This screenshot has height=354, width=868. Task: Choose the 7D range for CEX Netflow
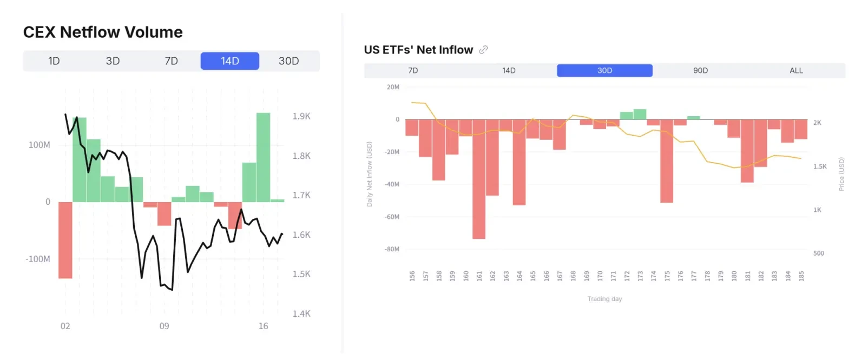click(x=172, y=61)
